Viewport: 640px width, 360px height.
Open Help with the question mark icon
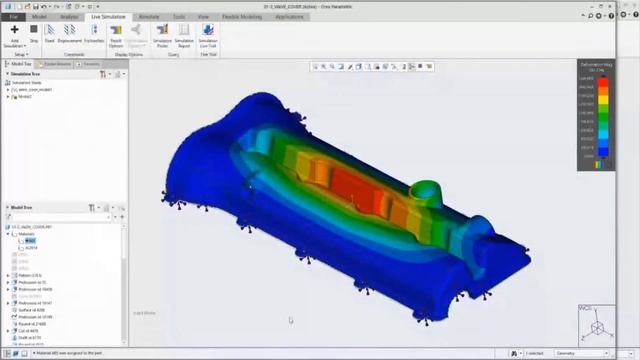tap(611, 16)
